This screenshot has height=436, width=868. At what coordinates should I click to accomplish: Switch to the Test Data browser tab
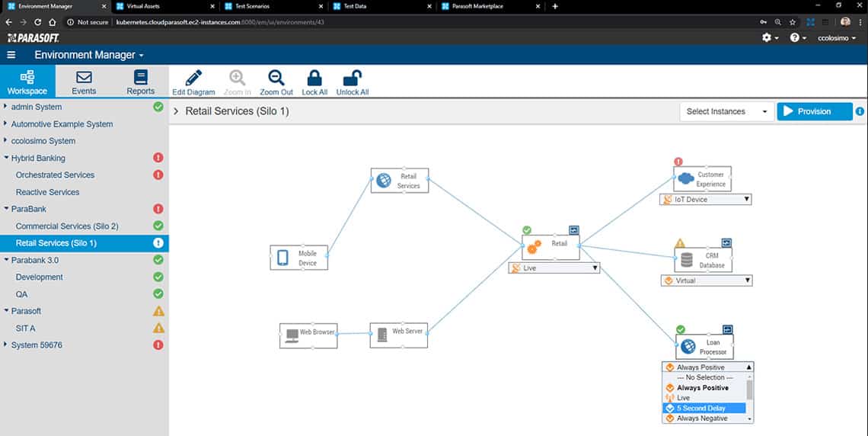(382, 6)
